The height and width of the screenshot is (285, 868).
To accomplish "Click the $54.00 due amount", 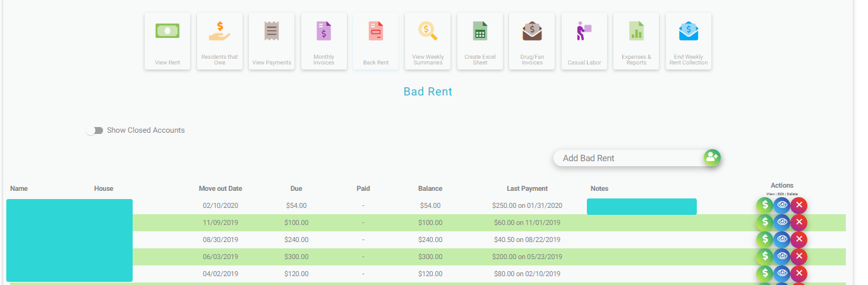I will [x=296, y=205].
